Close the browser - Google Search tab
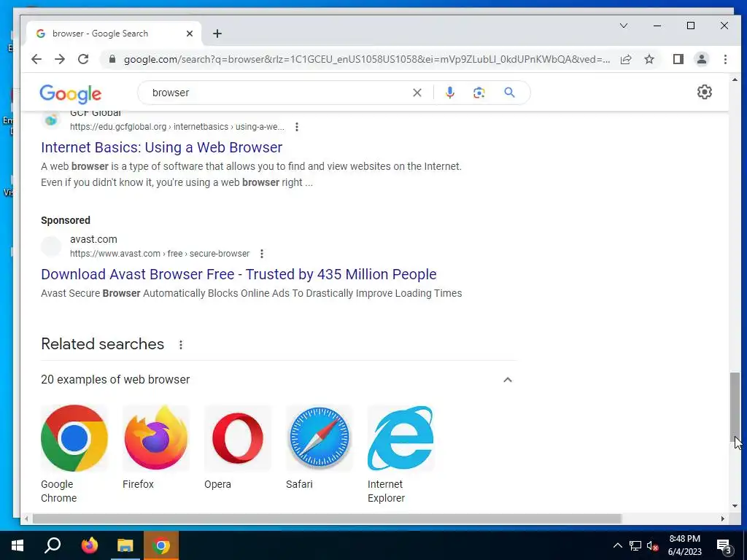 (x=190, y=34)
